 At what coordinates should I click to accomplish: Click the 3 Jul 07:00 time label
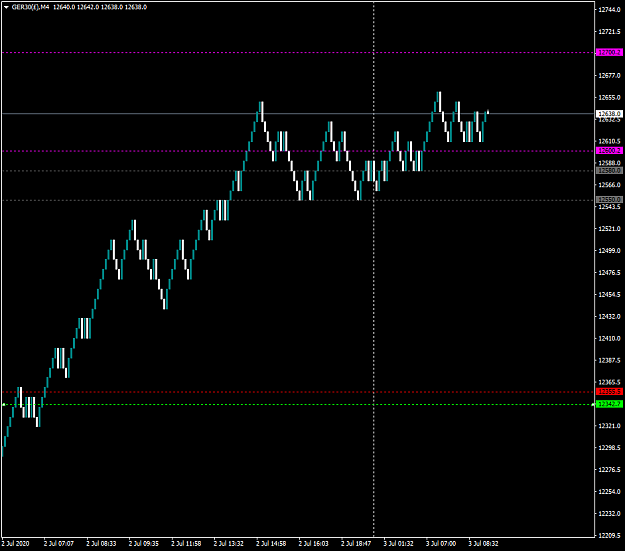[x=441, y=543]
